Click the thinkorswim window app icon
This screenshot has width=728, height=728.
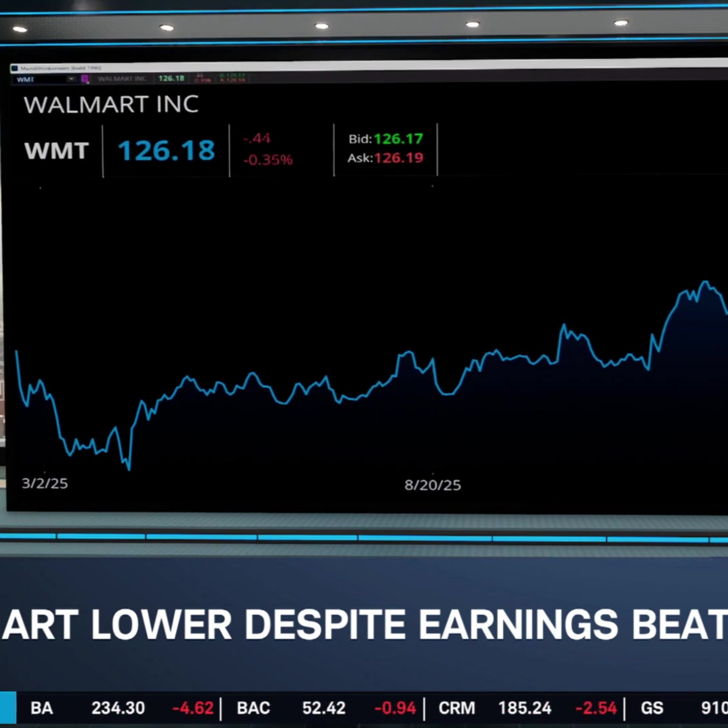click(14, 68)
